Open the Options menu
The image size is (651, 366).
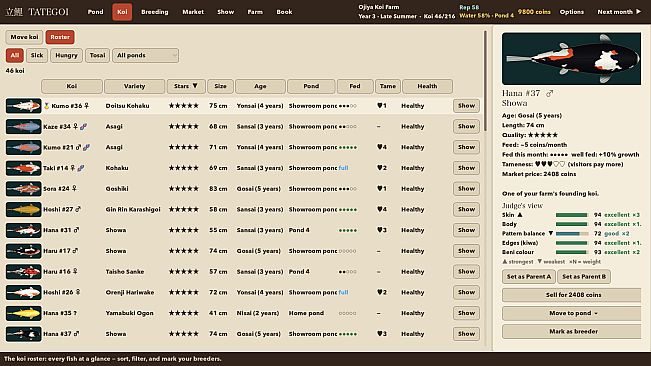coord(572,12)
